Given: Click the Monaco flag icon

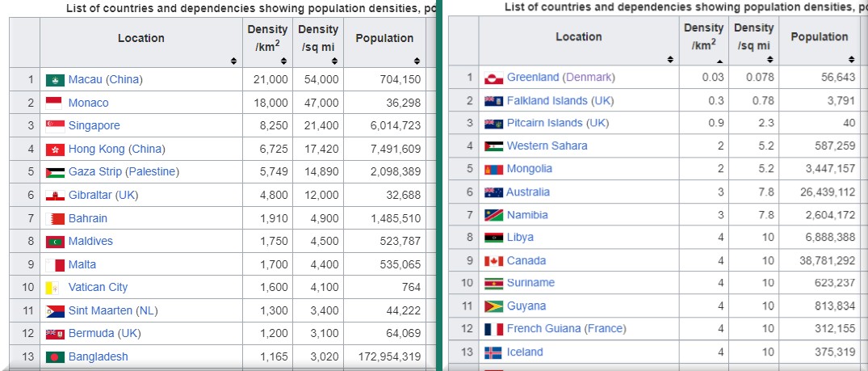Looking at the screenshot, I should tap(55, 103).
